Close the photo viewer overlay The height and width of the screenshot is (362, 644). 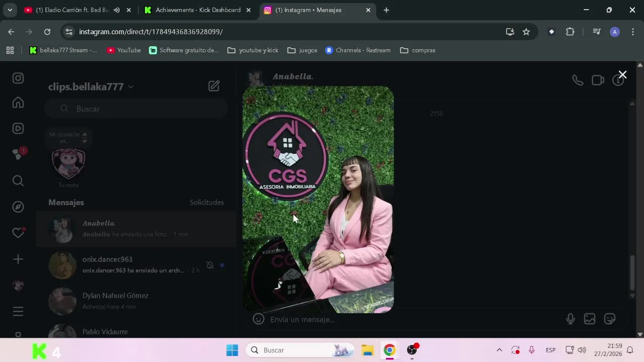(x=622, y=75)
